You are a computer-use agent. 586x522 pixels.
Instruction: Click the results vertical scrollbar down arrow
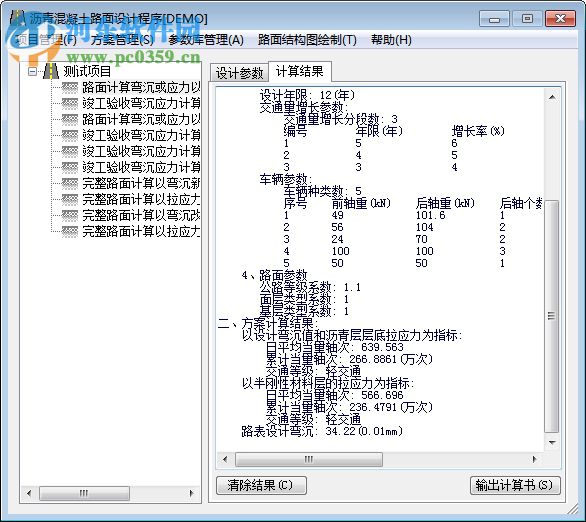coord(552,443)
